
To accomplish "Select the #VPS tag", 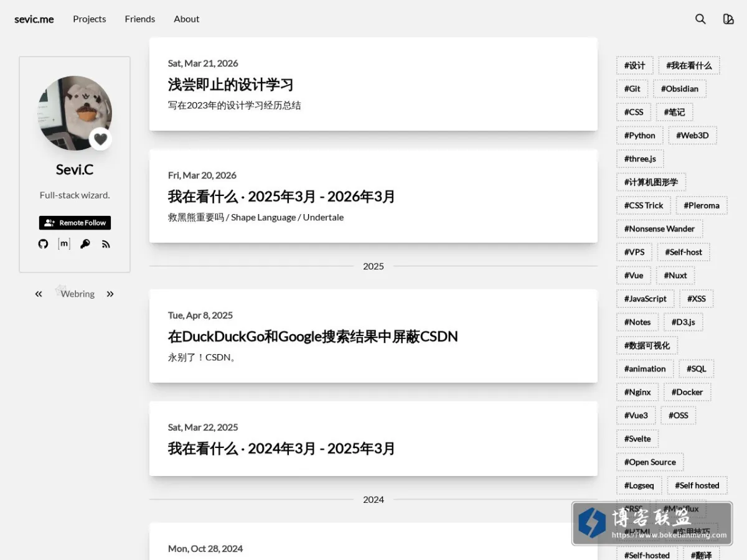I will click(x=634, y=252).
